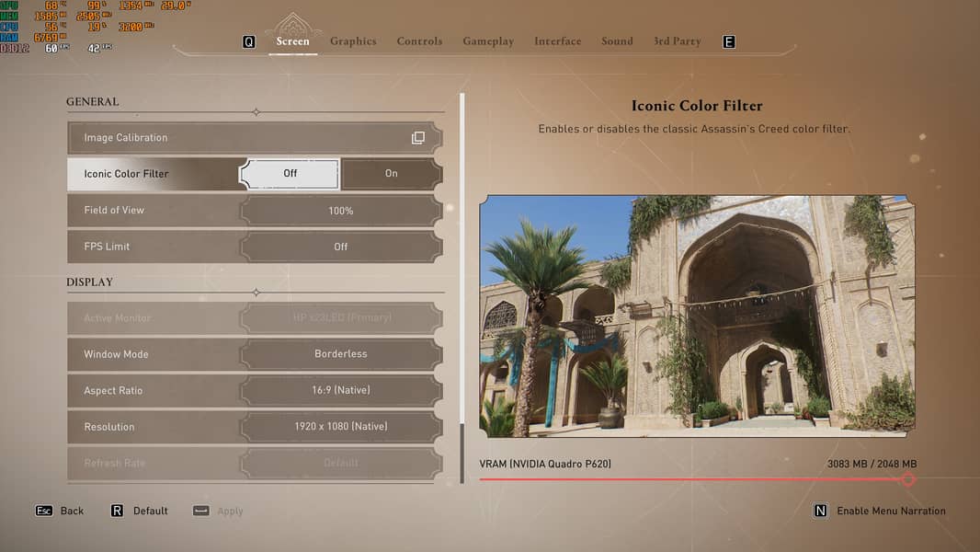Click the Default label
The width and height of the screenshot is (980, 552).
(x=150, y=511)
